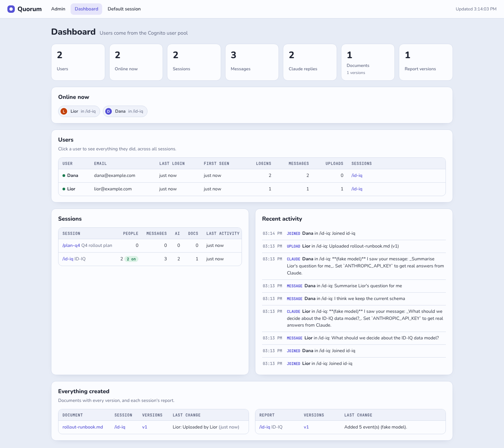Image resolution: width=504 pixels, height=448 pixels.
Task: Open /id-iq link in Sessions table
Action: point(68,259)
